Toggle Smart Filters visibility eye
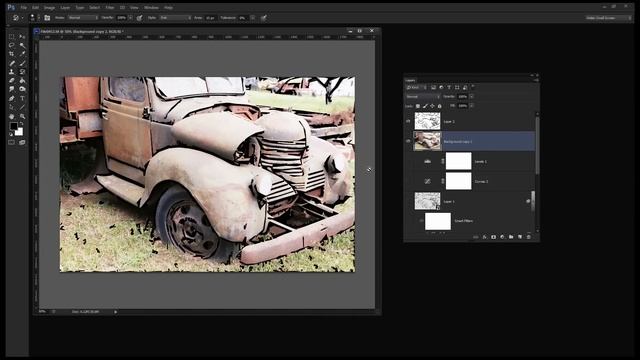This screenshot has width=640, height=360. click(421, 221)
